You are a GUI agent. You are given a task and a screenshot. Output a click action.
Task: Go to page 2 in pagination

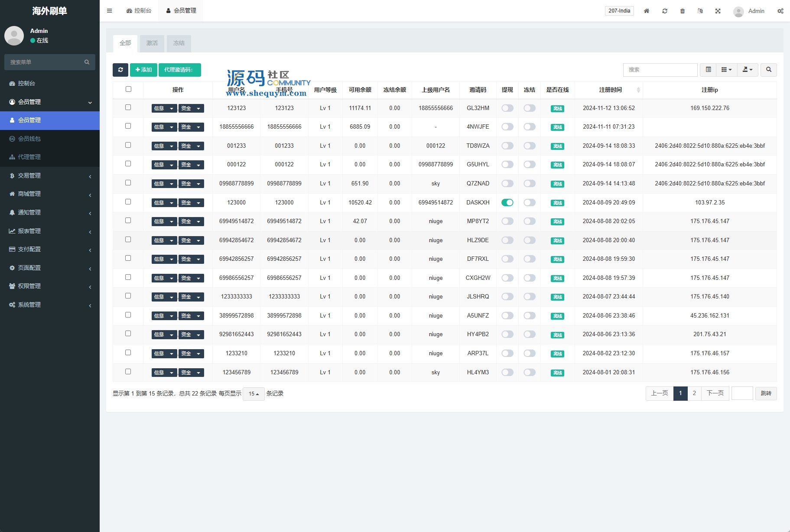coord(694,393)
